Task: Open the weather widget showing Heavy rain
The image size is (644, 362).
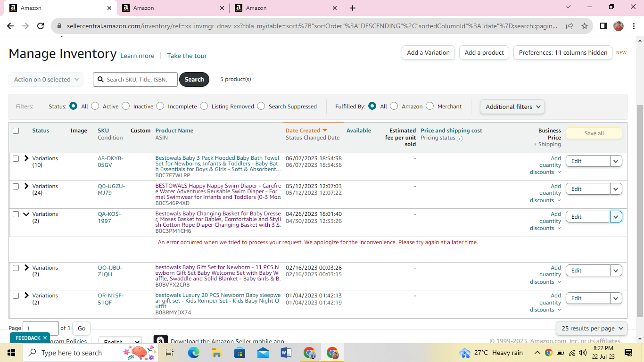Action: (x=491, y=353)
